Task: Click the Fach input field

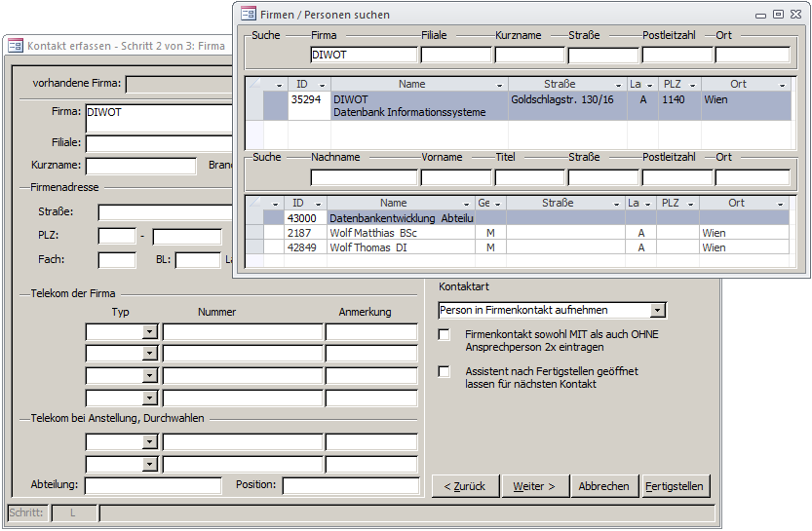Action: (117, 260)
